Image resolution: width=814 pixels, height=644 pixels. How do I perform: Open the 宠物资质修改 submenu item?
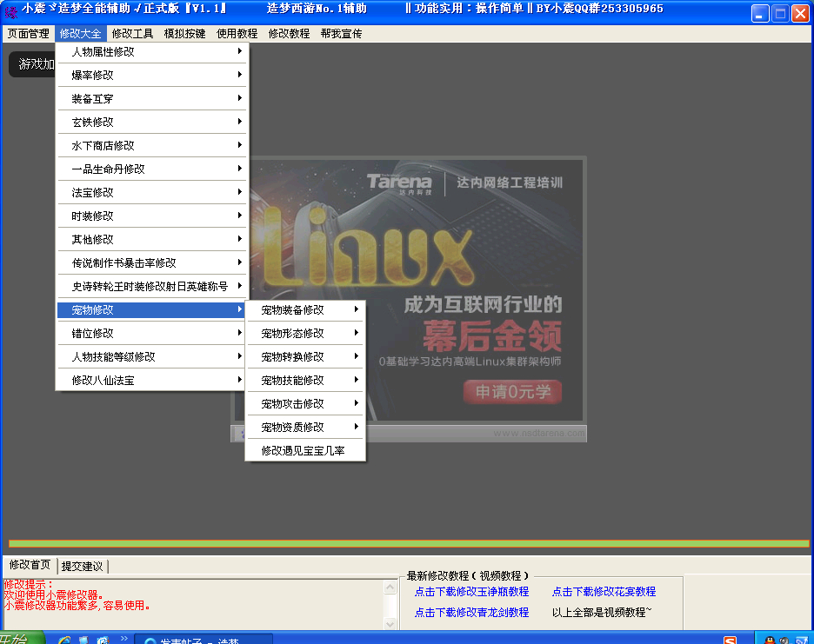[x=305, y=427]
